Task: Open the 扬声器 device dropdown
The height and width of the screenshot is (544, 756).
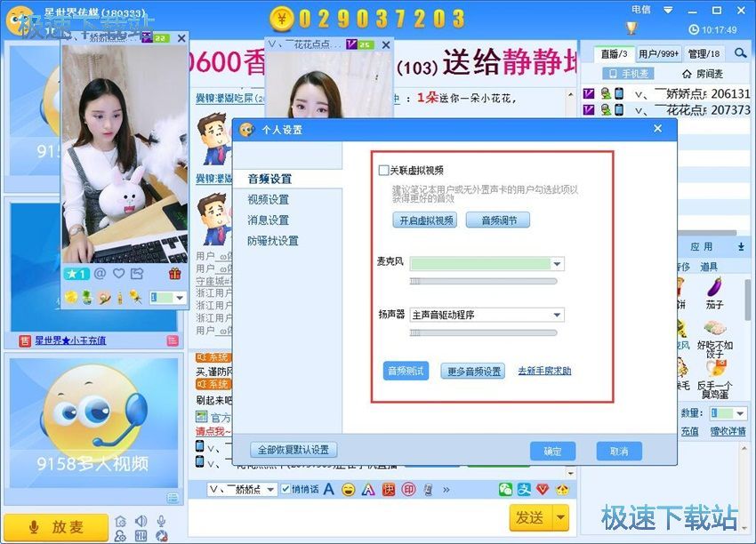Action: 557,315
